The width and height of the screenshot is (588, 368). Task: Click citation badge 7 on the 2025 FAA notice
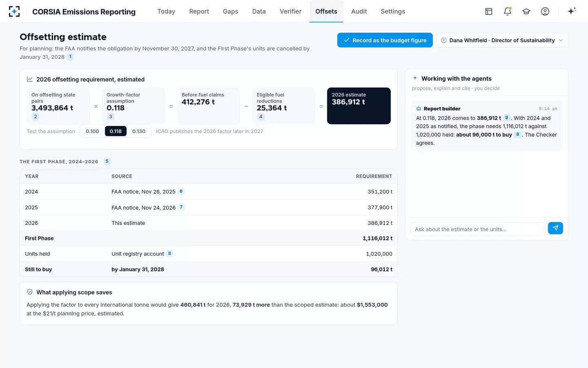coord(181,207)
